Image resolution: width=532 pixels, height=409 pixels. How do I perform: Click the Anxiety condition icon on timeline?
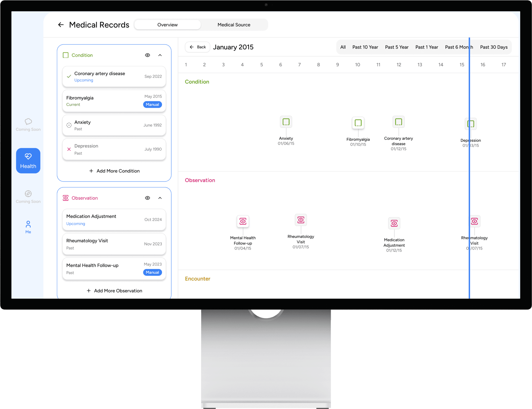[286, 122]
